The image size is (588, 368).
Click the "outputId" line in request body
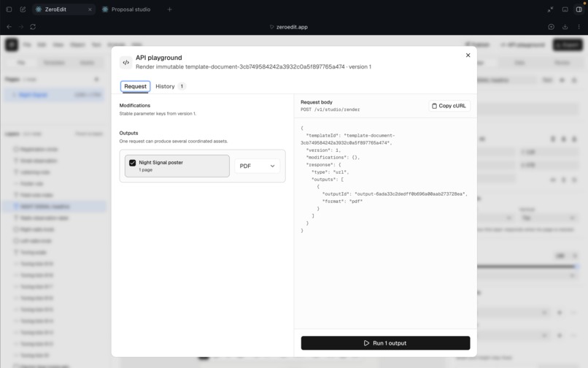click(395, 194)
